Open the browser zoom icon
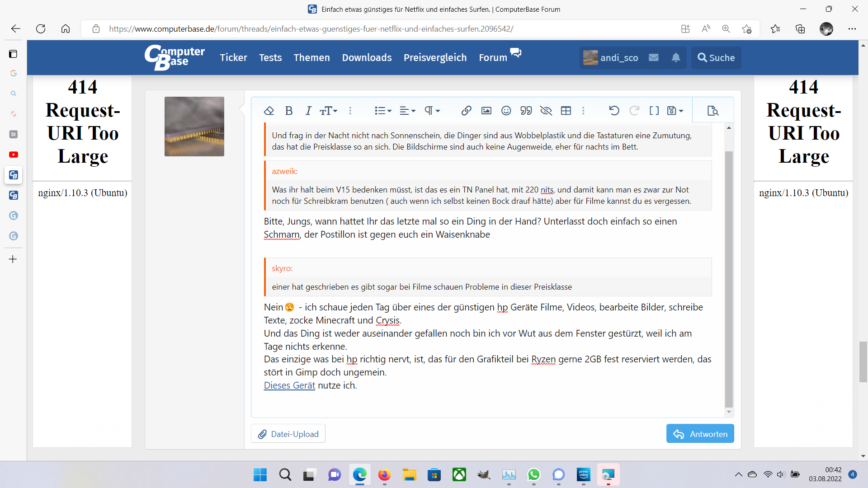The image size is (868, 488). [x=726, y=29]
